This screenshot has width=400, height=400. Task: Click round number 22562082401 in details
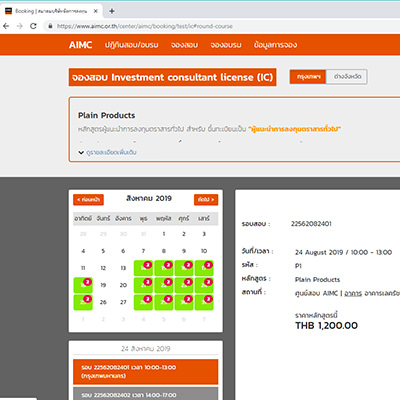[x=311, y=224]
